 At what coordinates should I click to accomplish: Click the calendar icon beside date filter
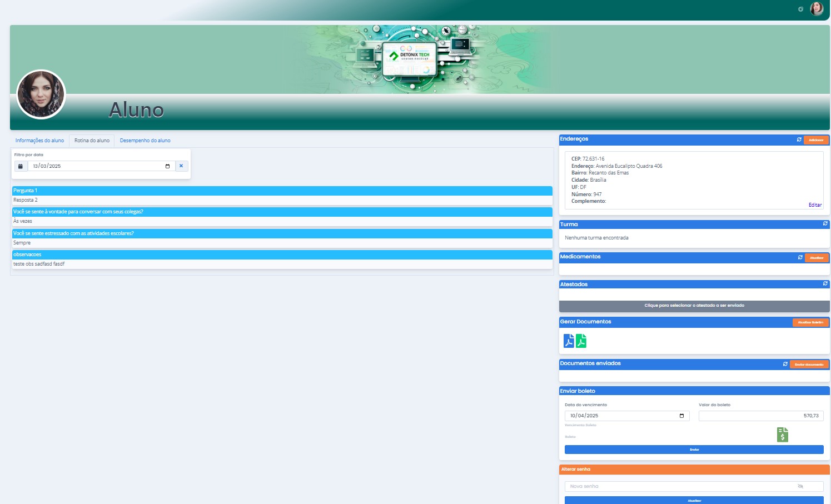[x=21, y=166]
